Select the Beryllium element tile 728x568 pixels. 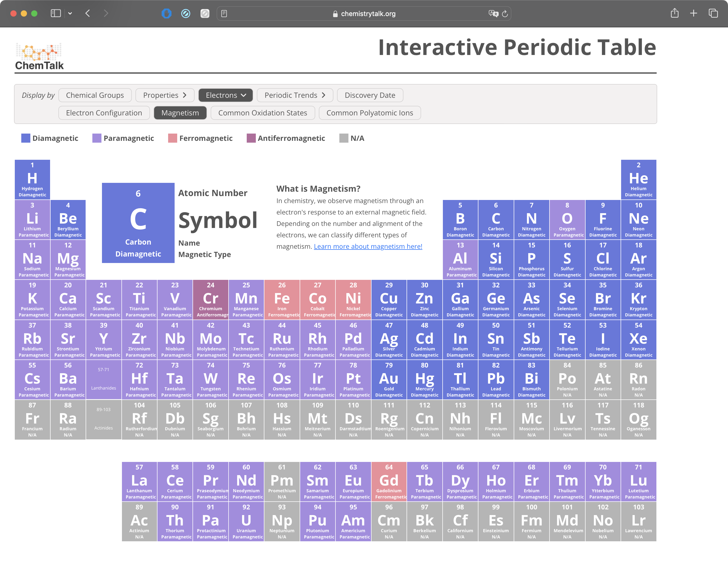[68, 219]
